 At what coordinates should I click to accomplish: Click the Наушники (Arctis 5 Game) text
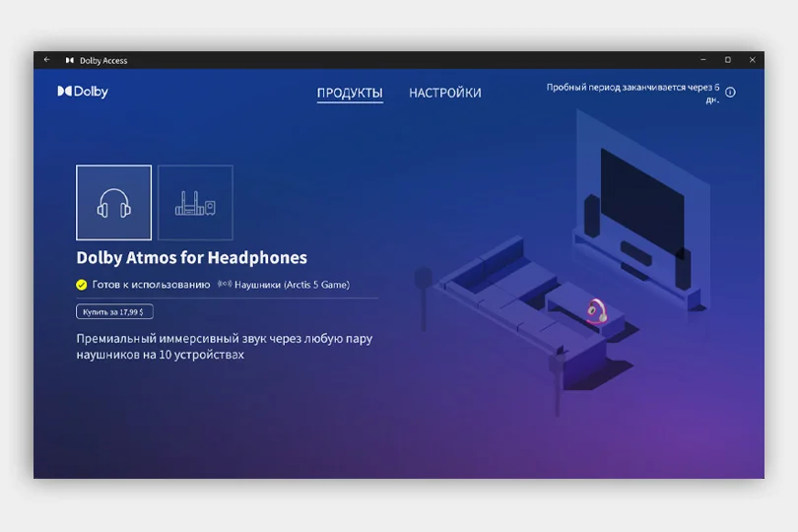(293, 285)
